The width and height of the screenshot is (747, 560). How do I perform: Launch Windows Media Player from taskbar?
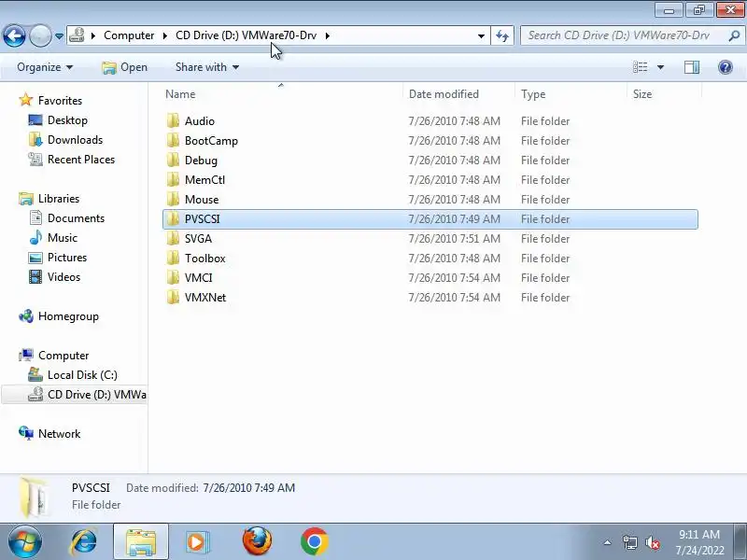[197, 541]
